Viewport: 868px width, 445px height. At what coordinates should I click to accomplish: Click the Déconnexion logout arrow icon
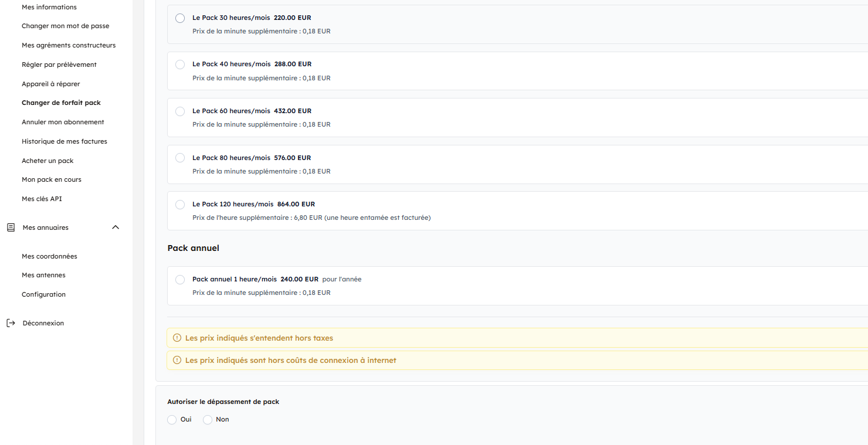[x=11, y=323]
